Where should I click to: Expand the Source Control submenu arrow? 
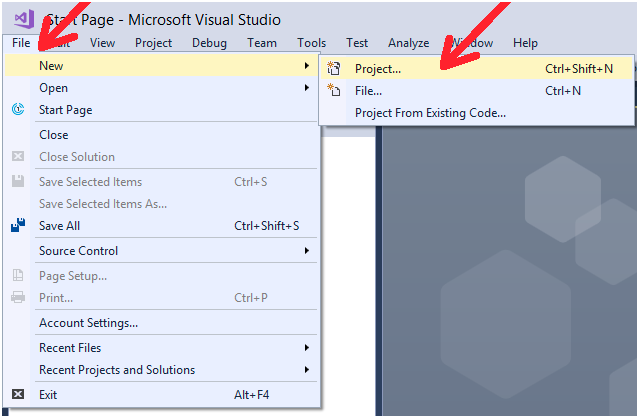click(307, 251)
